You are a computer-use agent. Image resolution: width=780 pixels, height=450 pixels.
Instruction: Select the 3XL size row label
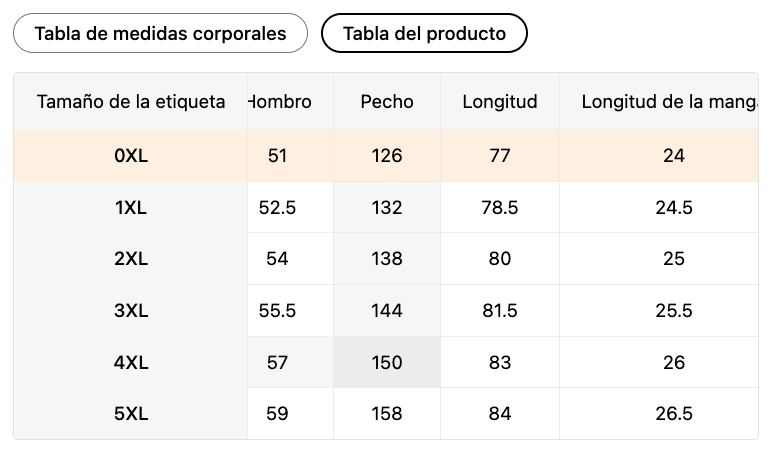(x=131, y=311)
